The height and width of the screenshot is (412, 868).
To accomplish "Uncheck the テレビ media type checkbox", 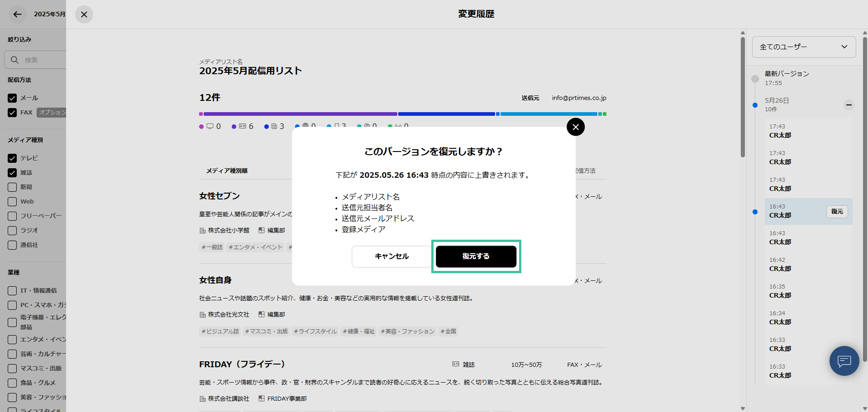I will [12, 158].
